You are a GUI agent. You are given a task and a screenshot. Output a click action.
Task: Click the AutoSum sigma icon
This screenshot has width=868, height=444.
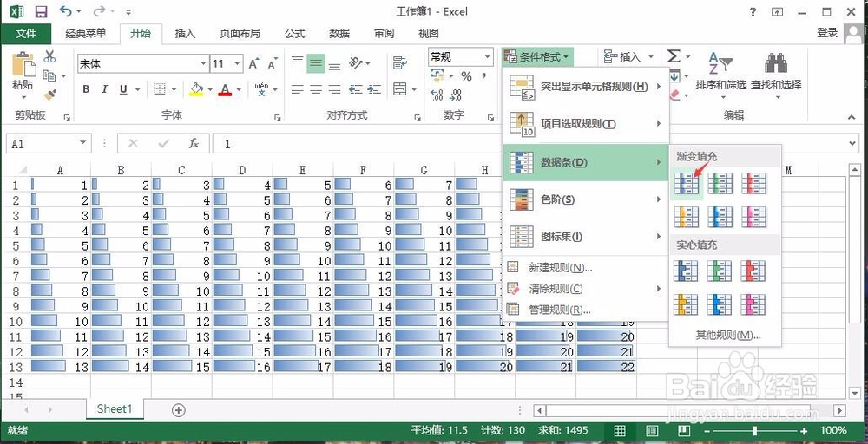click(674, 56)
